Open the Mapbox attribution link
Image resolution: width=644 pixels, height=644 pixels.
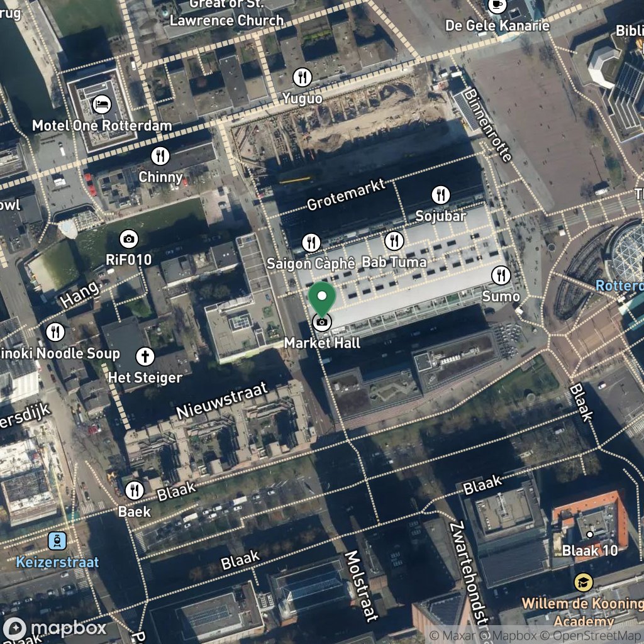point(508,636)
